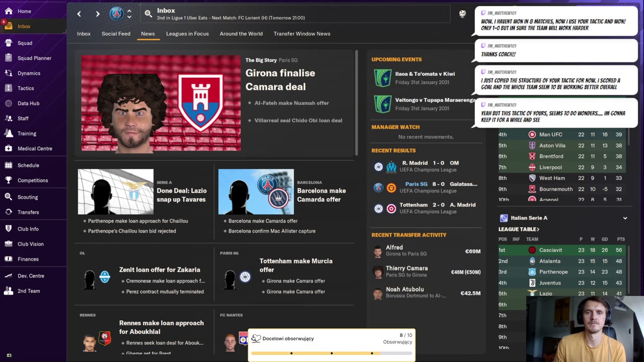Screen dimensions: 644x362
Task: Open Zenit loan offer for Zakaria story
Action: pos(159,270)
